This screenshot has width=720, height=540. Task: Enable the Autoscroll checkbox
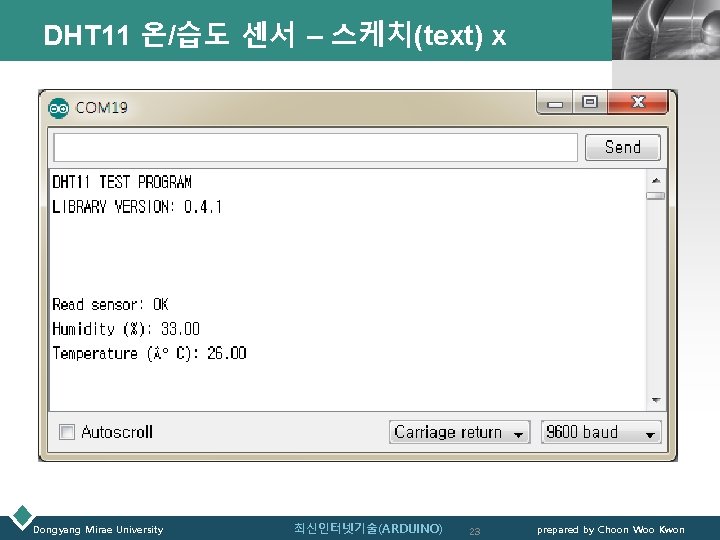pos(67,432)
